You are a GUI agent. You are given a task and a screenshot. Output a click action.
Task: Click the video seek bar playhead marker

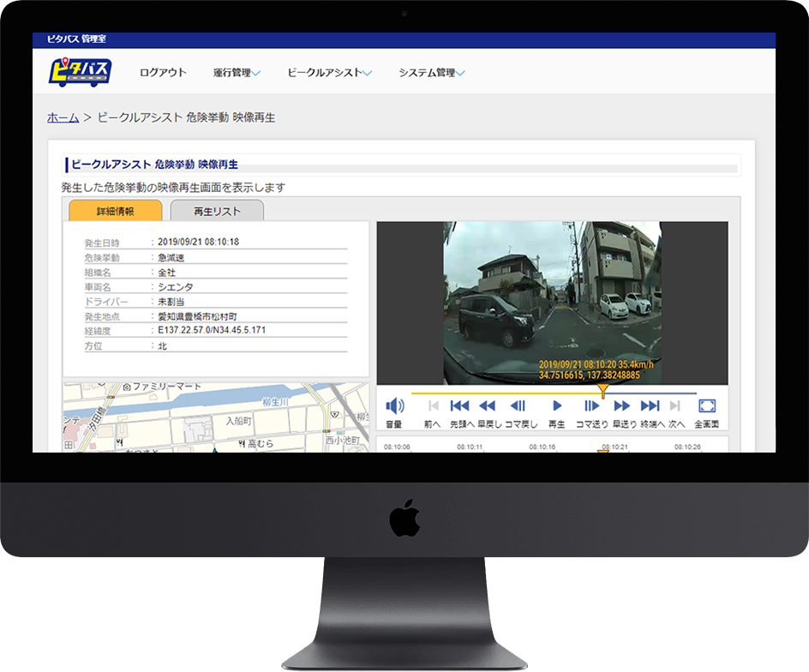(x=603, y=392)
